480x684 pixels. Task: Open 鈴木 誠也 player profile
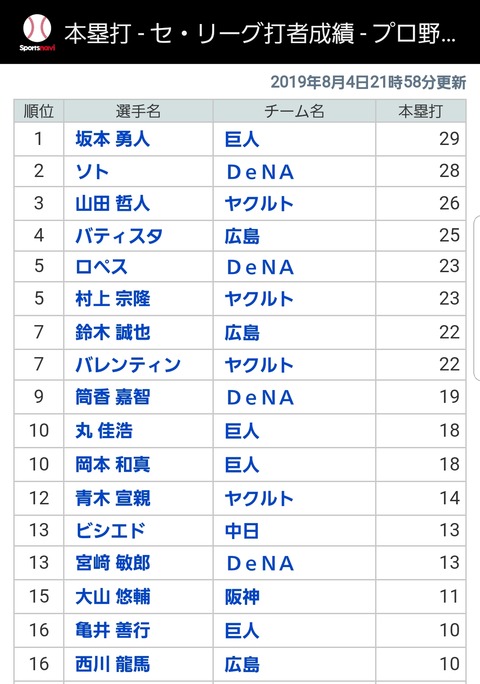click(x=113, y=332)
